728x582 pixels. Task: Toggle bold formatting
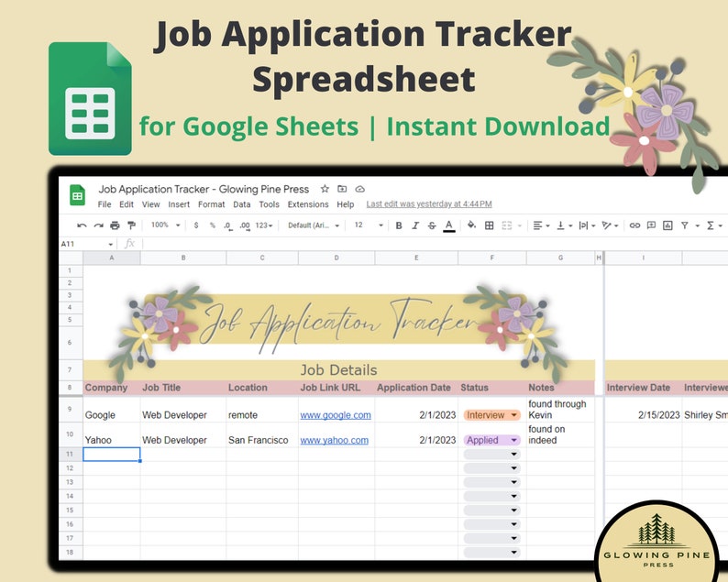[x=398, y=225]
